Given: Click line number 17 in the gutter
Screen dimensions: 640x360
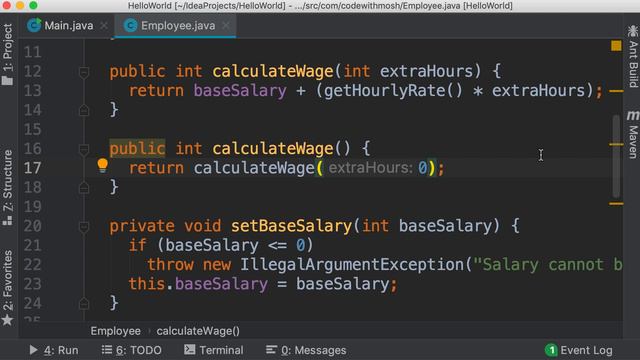Looking at the screenshot, I should (x=33, y=168).
